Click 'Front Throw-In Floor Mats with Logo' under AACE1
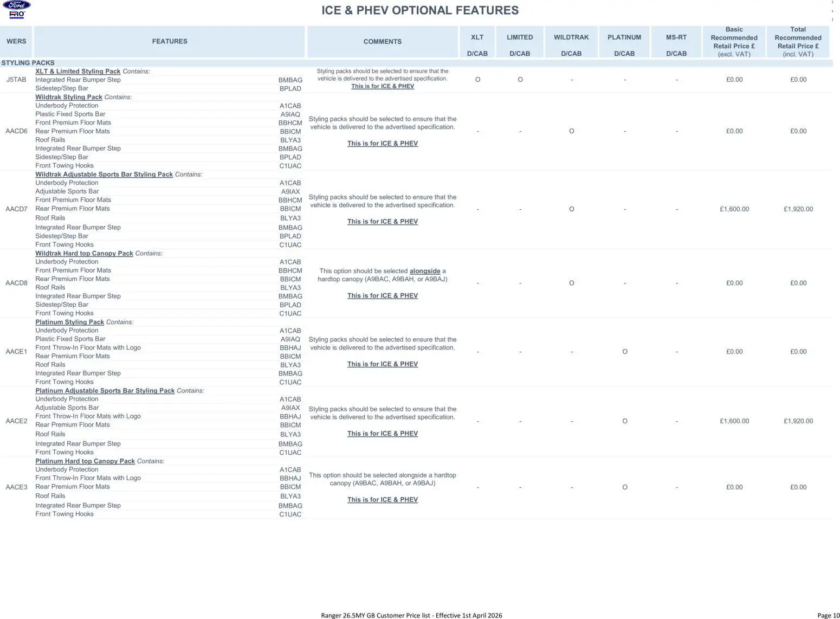The width and height of the screenshot is (840, 619). [88, 348]
